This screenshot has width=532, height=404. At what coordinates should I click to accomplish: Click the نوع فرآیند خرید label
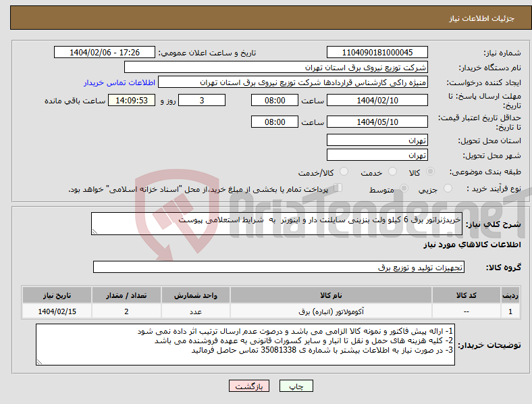click(494, 188)
